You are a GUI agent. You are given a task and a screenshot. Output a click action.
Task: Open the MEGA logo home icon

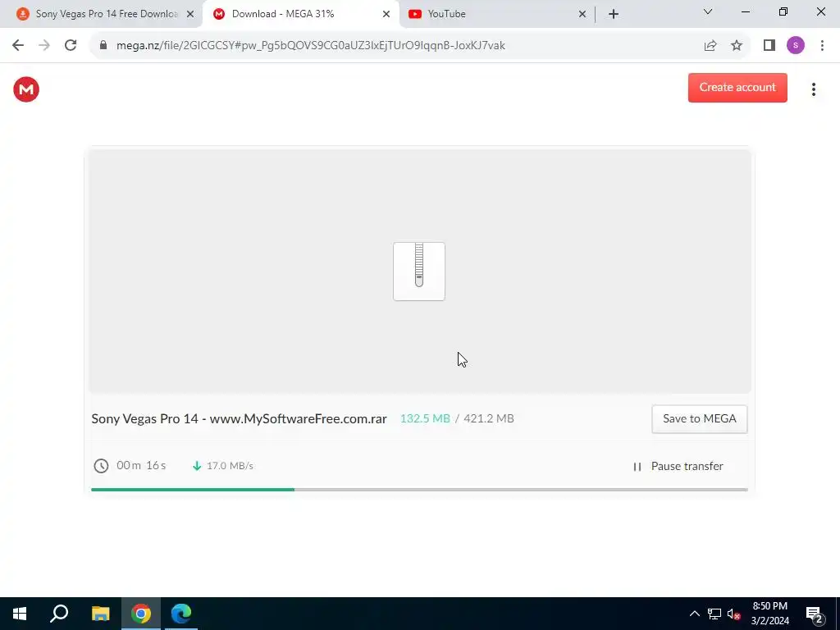pos(26,89)
